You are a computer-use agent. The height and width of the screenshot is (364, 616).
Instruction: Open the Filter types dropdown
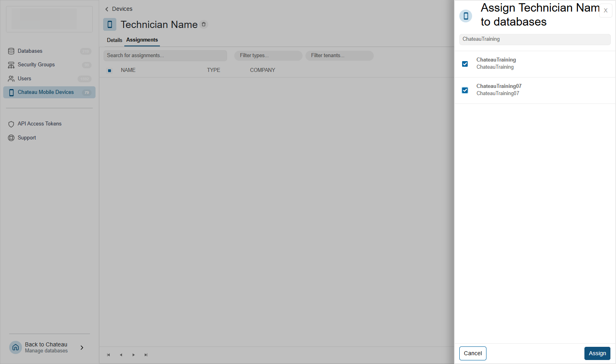268,56
